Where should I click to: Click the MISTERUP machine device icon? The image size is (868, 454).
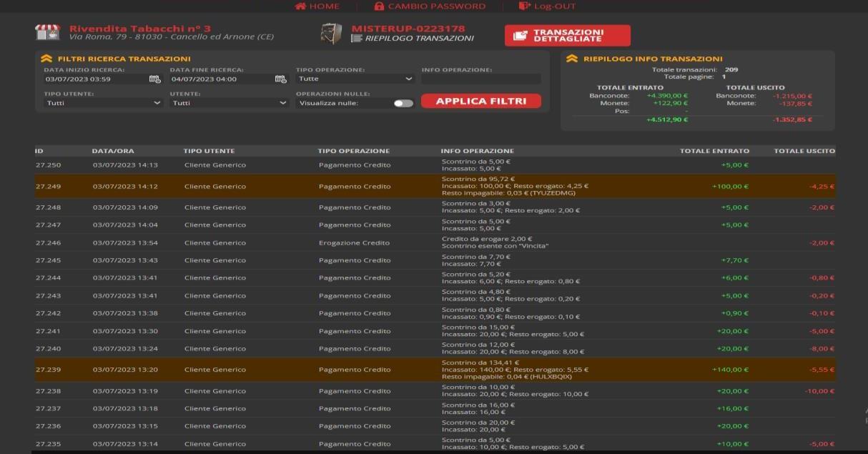click(x=331, y=33)
